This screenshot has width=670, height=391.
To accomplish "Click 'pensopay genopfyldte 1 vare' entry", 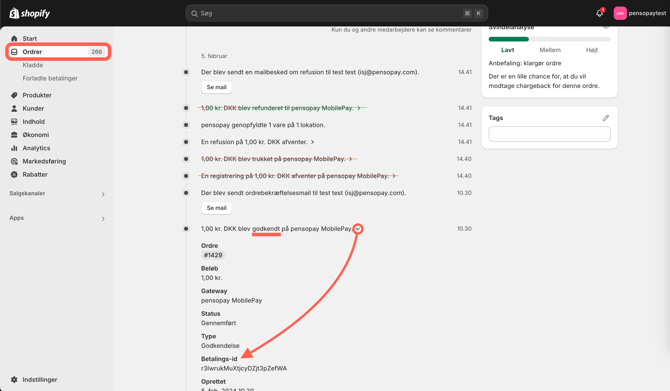I will [263, 125].
